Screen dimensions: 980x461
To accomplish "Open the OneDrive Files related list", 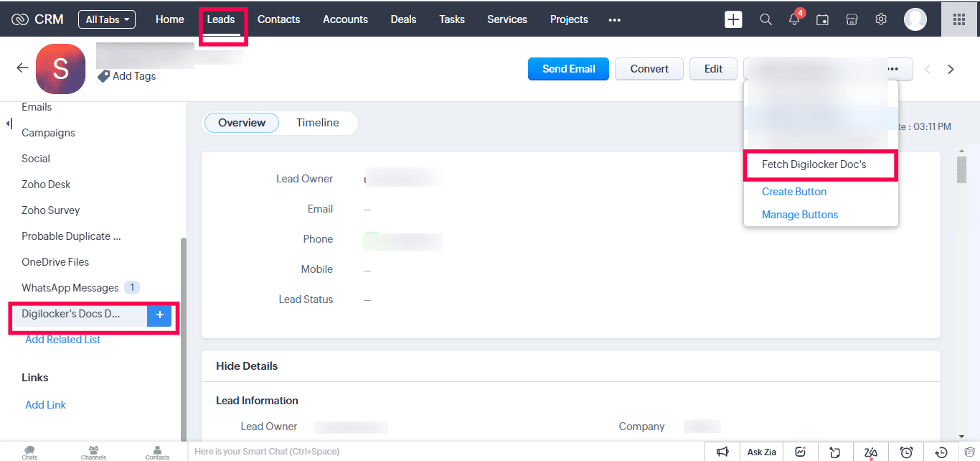I will pos(55,262).
